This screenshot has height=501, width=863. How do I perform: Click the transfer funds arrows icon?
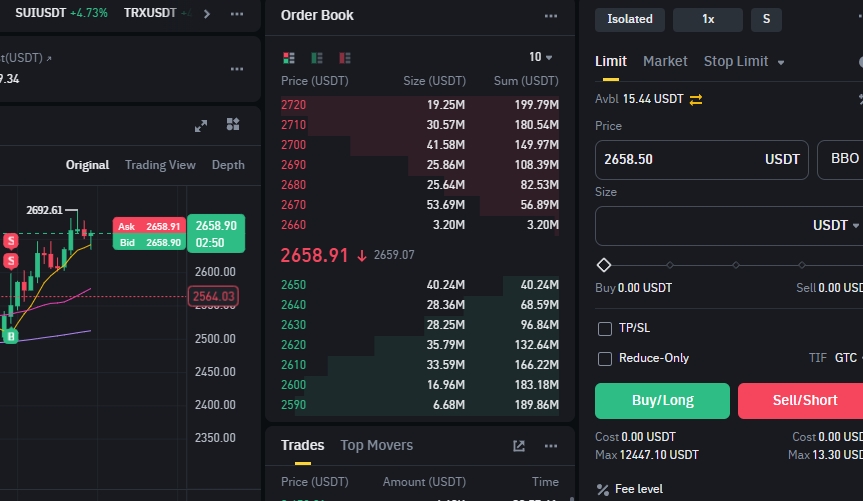pyautogui.click(x=696, y=99)
